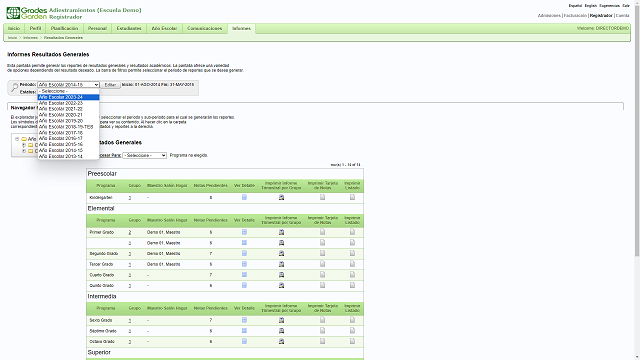The height and width of the screenshot is (360, 640).
Task: Click Inicio in the breadcrumb
Action: [12, 38]
